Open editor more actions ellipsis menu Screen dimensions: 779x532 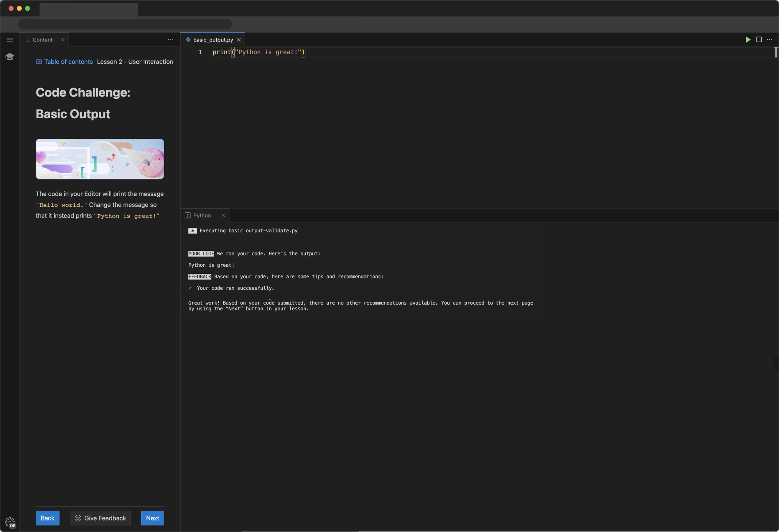click(770, 40)
